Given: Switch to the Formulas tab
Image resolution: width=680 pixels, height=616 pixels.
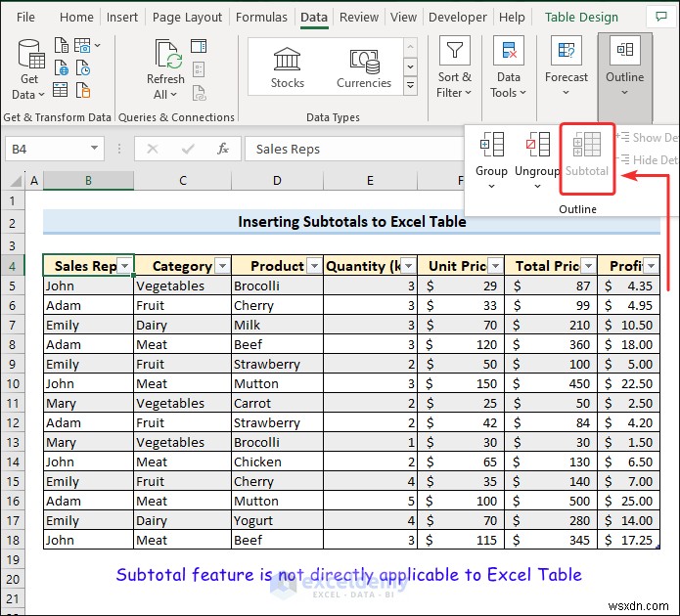Looking at the screenshot, I should 261,17.
